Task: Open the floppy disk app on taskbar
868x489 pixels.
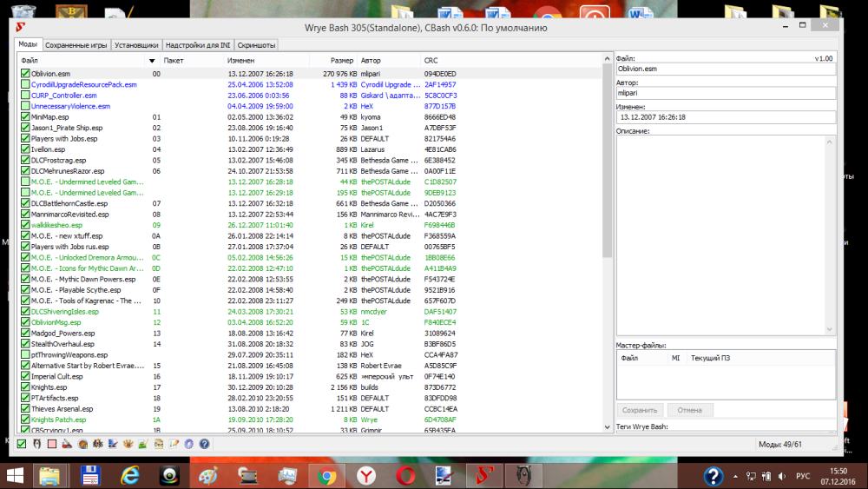Action: click(89, 476)
